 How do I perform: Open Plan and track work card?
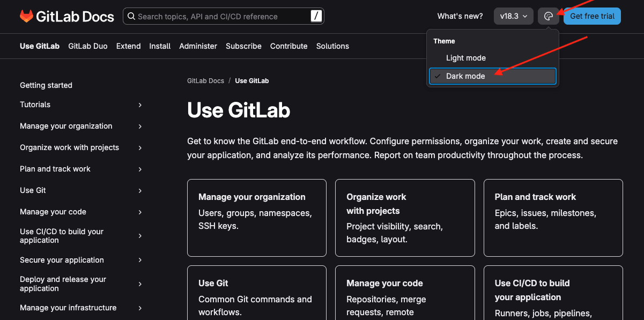(553, 218)
